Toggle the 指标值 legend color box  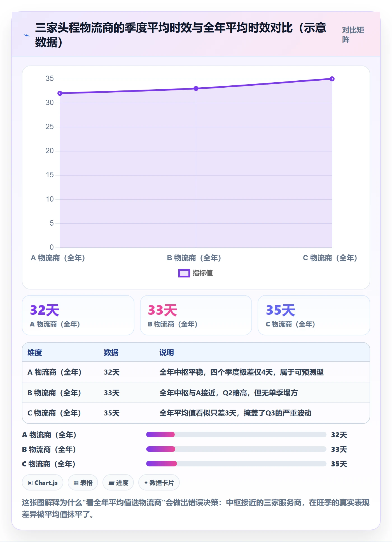click(x=184, y=273)
